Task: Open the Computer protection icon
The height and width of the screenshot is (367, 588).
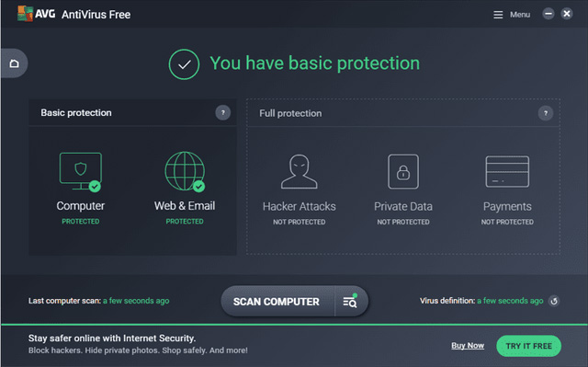Action: click(81, 171)
